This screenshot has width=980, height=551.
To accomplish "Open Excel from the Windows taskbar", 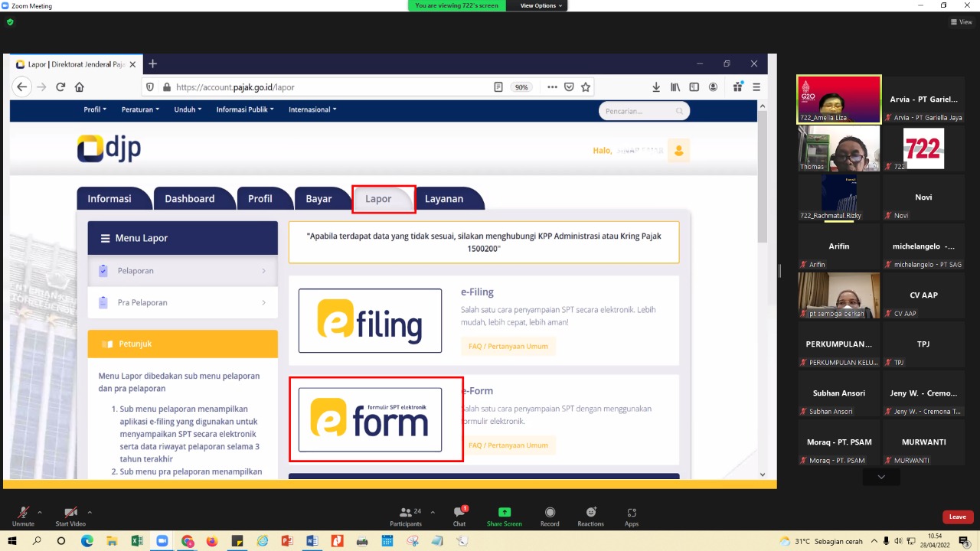I will click(137, 541).
